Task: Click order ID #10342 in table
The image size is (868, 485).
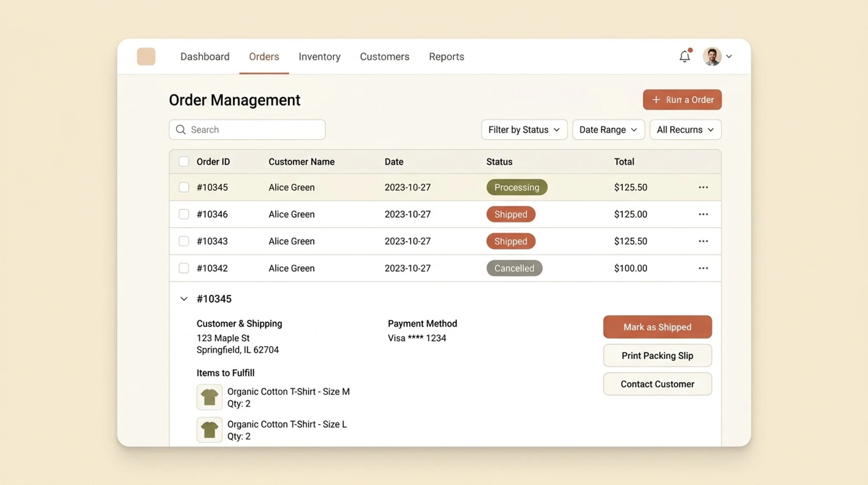Action: click(x=212, y=268)
